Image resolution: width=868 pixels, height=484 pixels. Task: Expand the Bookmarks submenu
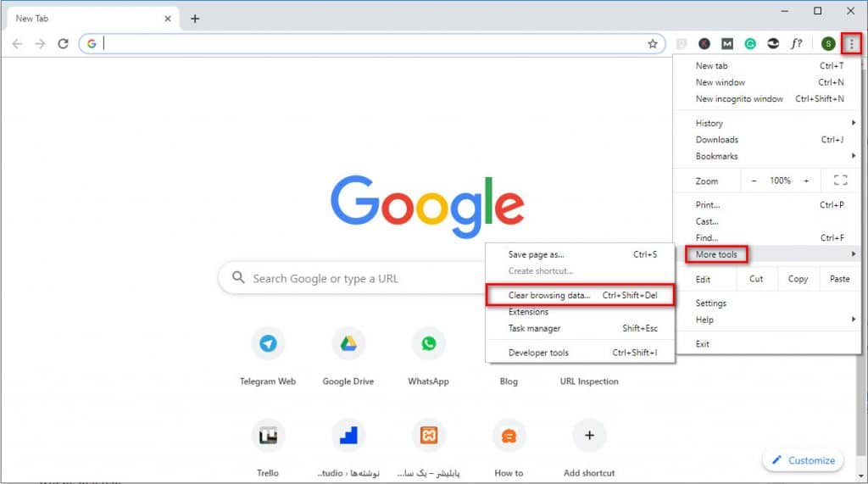(767, 156)
